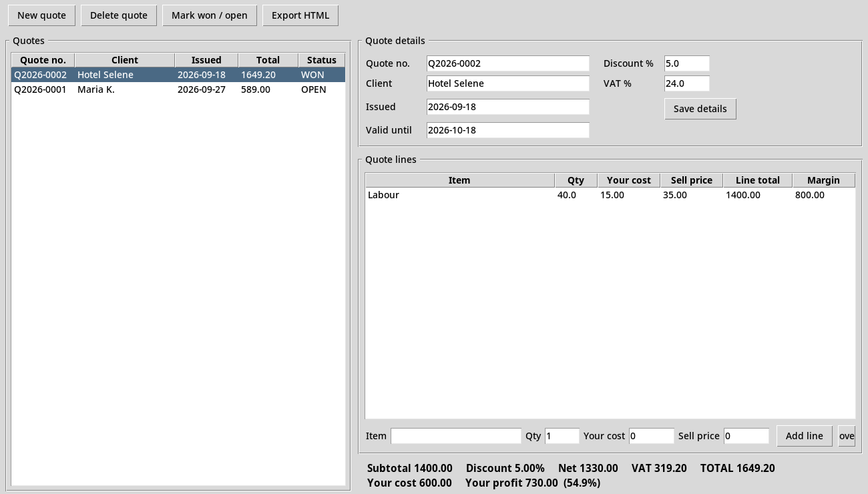Focus the new line Item input
868x494 pixels.
[456, 436]
